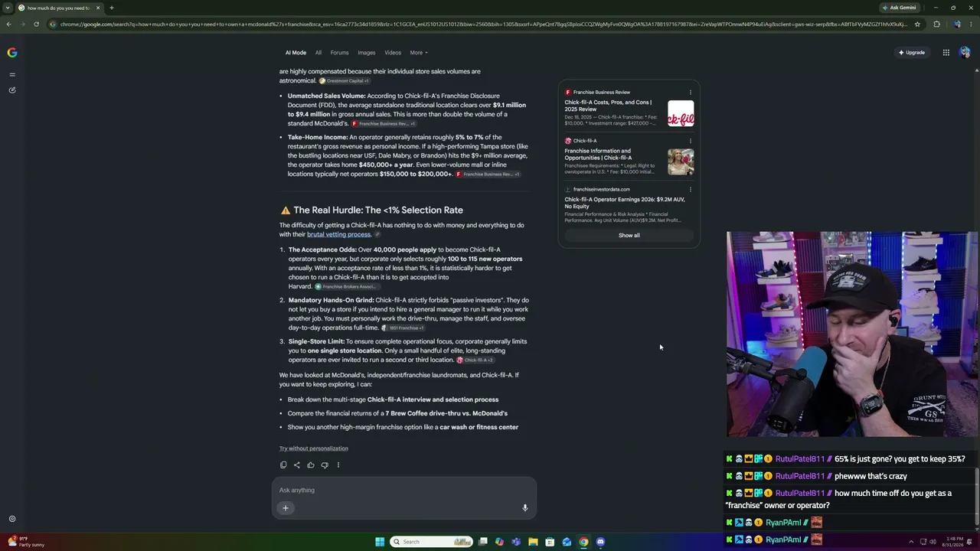Open the settings gear in the left sidebar
Screen dimensions: 980x551
coord(11,519)
